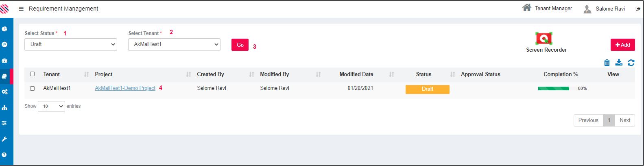Click the logout icon beside Salome Ravi
This screenshot has height=166, width=644.
pos(637,9)
